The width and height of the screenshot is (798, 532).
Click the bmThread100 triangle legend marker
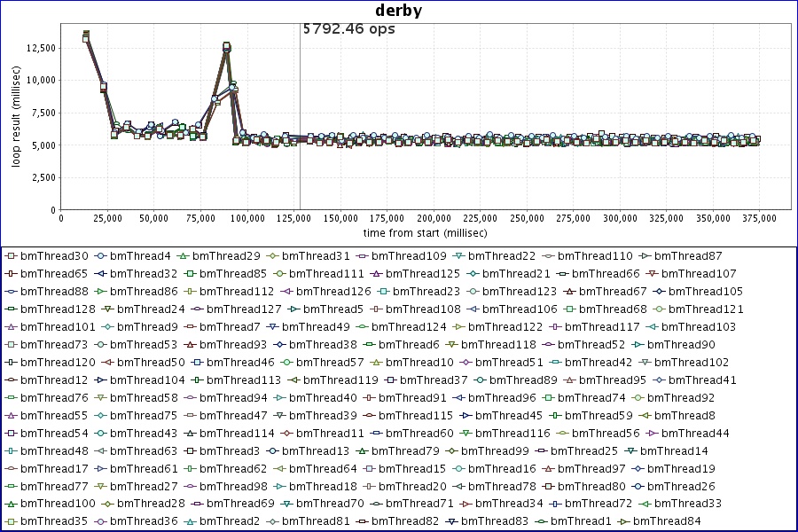click(11, 505)
